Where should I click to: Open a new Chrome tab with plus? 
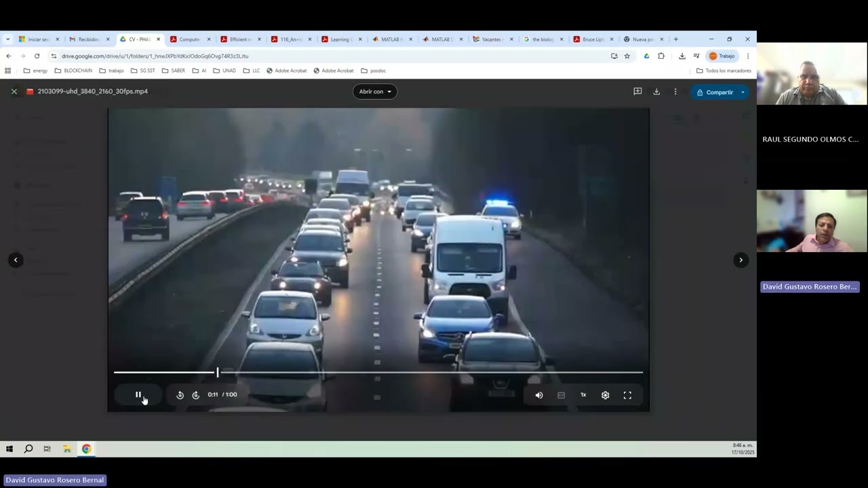click(676, 39)
